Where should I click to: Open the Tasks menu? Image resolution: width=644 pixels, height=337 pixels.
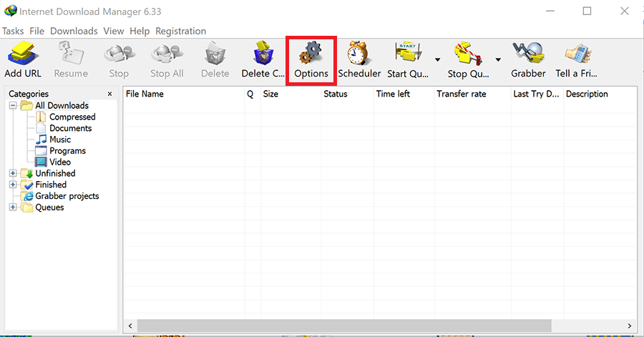point(13,31)
